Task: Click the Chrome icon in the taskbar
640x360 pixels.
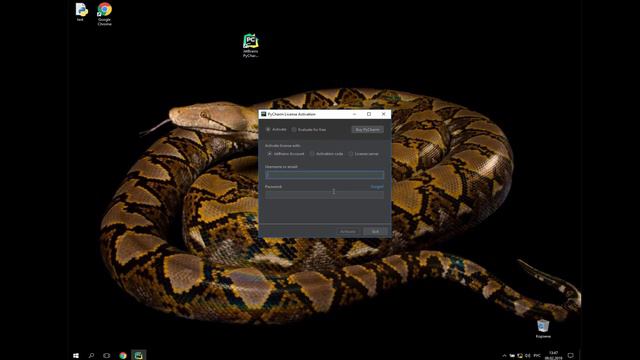Action: click(123, 356)
